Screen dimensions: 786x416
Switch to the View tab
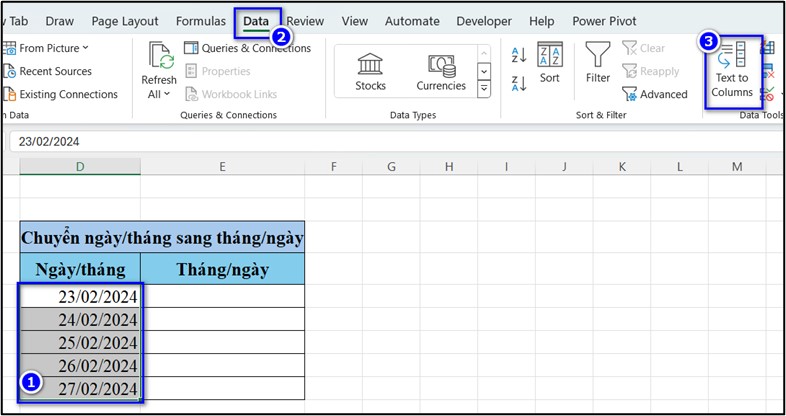354,22
